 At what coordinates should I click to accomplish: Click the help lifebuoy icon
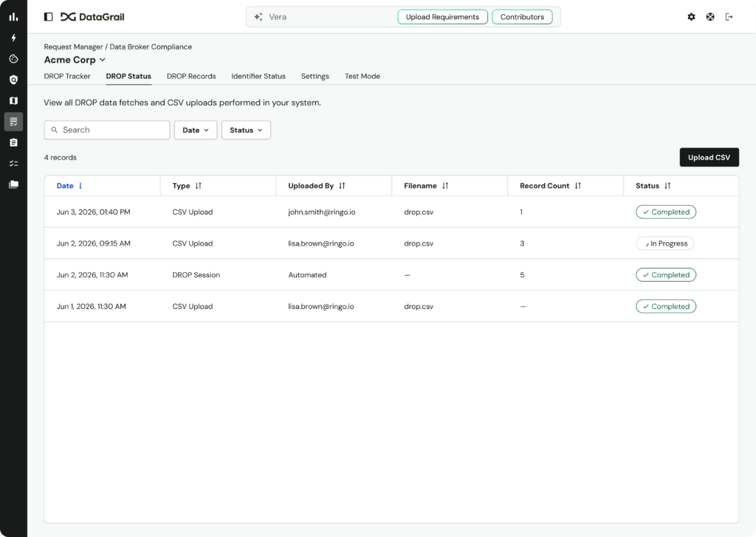pos(710,17)
